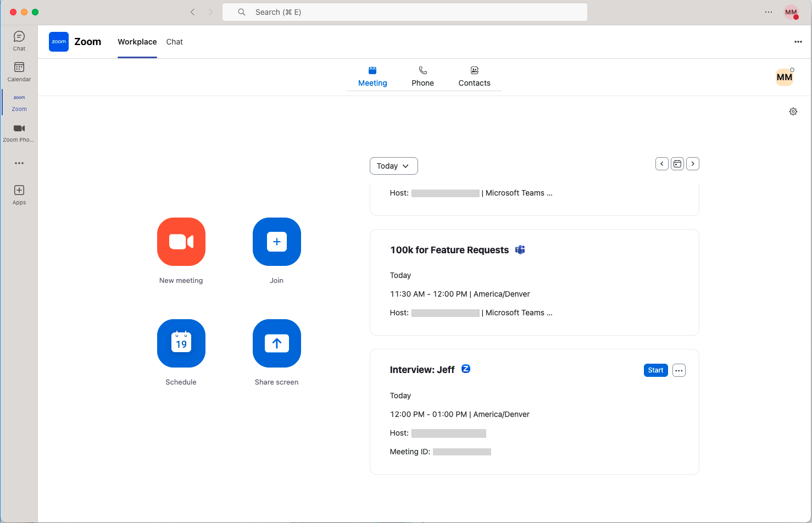Open Zoom Phone in the sidebar
The image size is (812, 523).
tap(19, 132)
